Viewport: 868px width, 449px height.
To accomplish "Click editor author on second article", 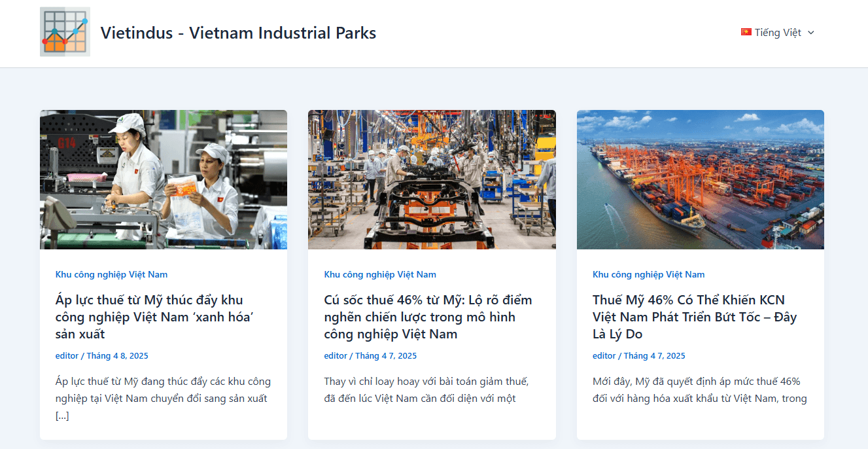I will tap(336, 356).
